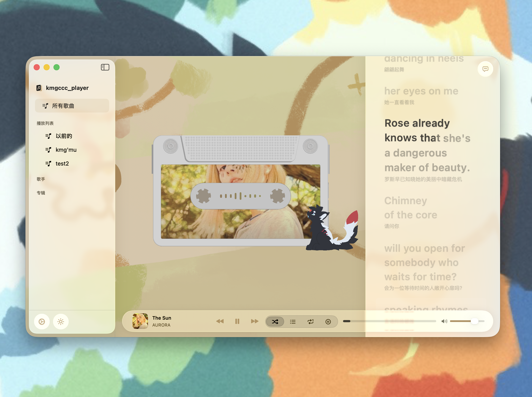Collapse the 播放列表 playlists section
This screenshot has width=532, height=397.
pyautogui.click(x=45, y=123)
